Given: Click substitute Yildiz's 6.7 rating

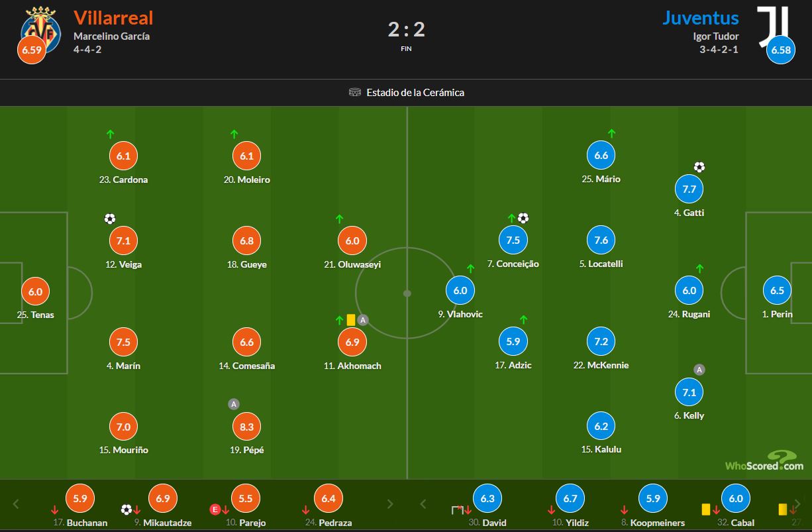Looking at the screenshot, I should tap(570, 498).
